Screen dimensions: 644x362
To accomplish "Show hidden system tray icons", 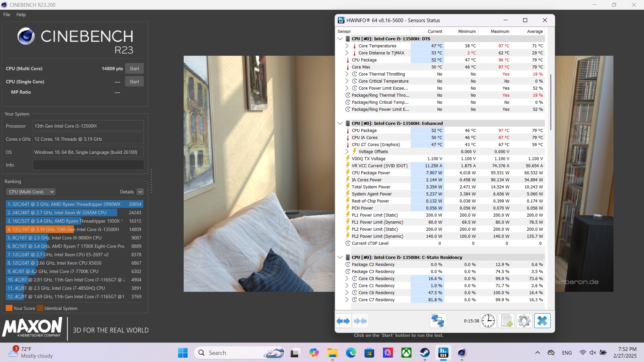I will tap(538, 353).
